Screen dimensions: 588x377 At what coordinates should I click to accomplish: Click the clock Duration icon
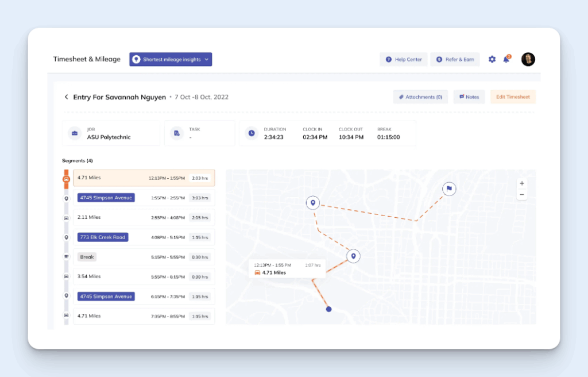(252, 133)
